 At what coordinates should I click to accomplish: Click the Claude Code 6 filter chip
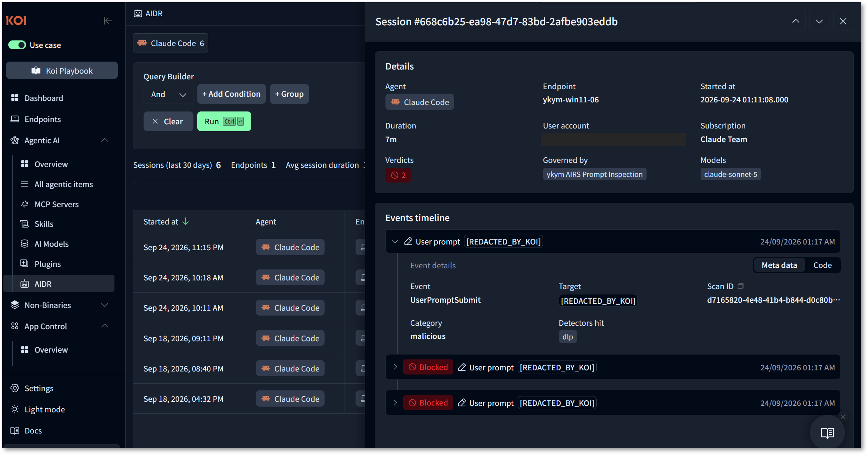171,43
